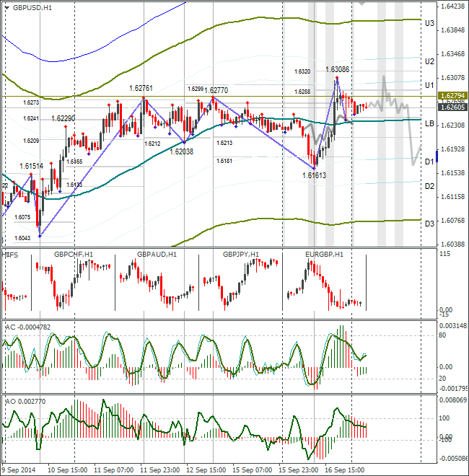469x476 pixels.
Task: Click the level label 1.6273
Action: pos(31,102)
